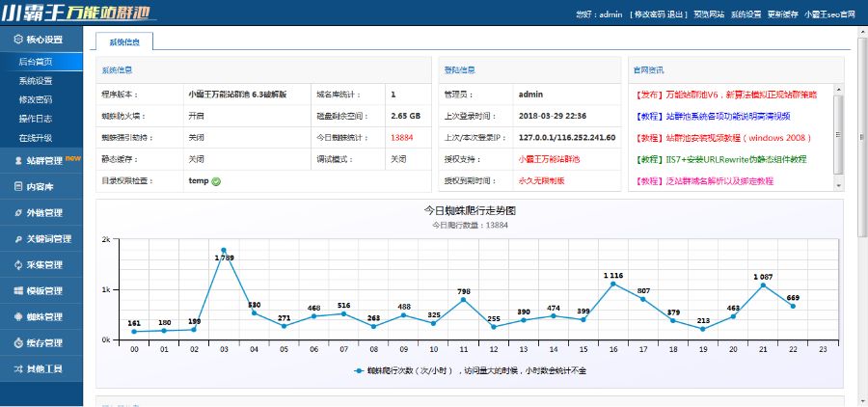The width and height of the screenshot is (868, 407).
Task: Click the 缓存管理 clock icon
Action: coord(18,343)
